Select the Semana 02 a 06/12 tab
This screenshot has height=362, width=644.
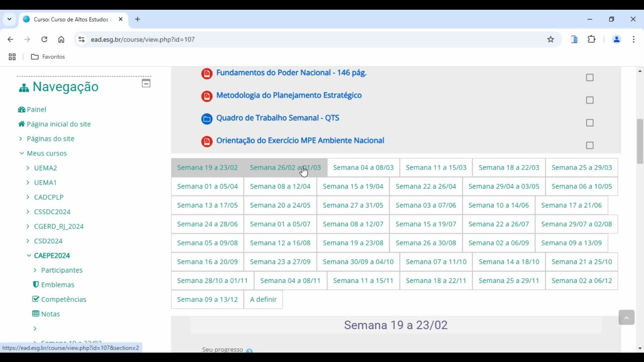582,281
